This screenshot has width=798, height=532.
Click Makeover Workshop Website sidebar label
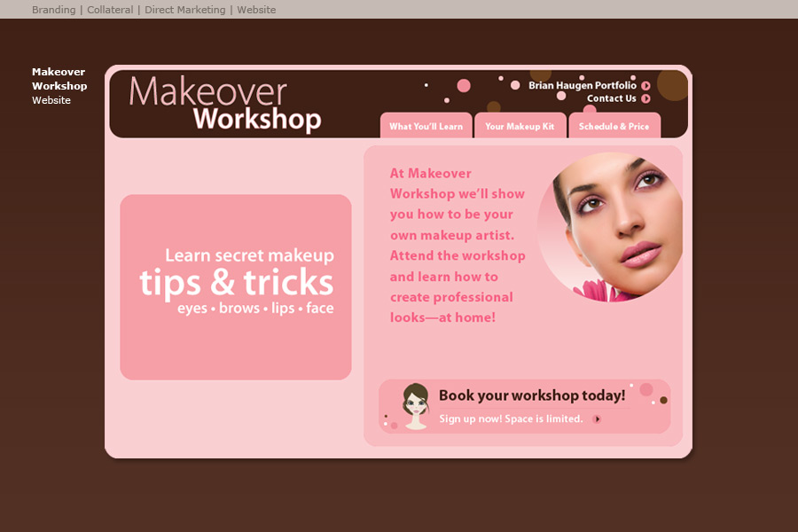pyautogui.click(x=59, y=86)
